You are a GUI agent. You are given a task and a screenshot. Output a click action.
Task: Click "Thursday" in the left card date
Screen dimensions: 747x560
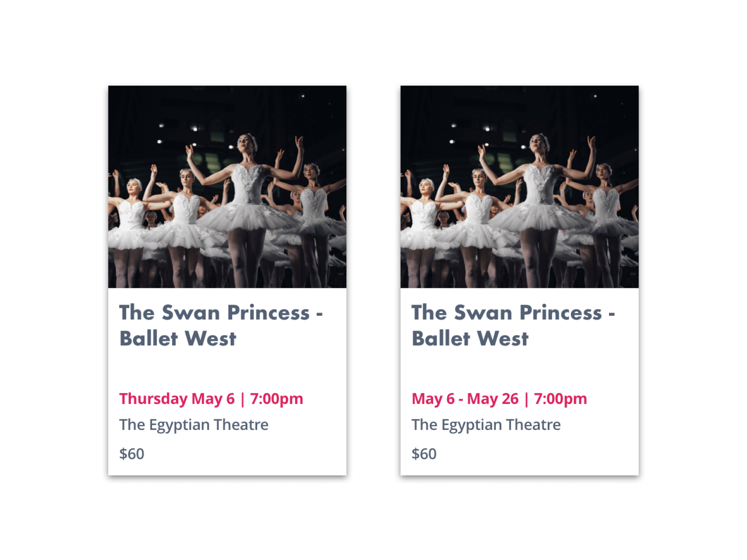(x=153, y=399)
